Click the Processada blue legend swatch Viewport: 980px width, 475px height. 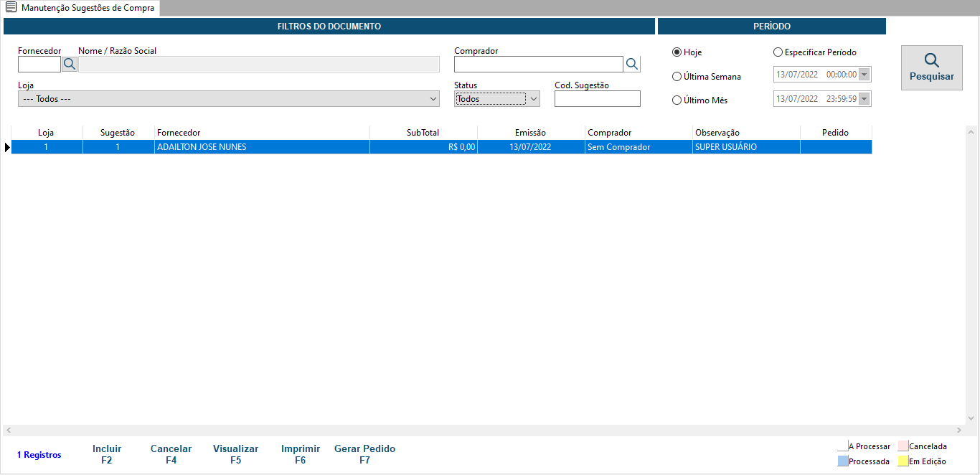[842, 461]
